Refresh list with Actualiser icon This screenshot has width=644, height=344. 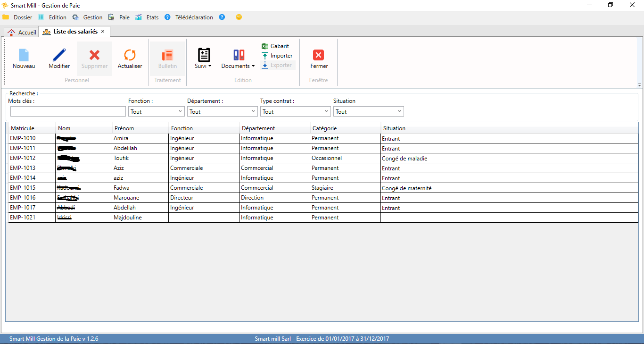130,55
